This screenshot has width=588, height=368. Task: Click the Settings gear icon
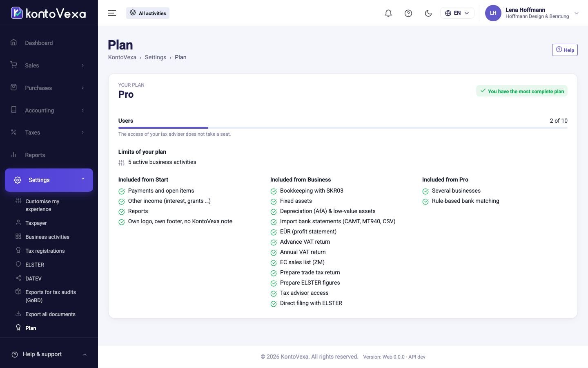coord(18,180)
